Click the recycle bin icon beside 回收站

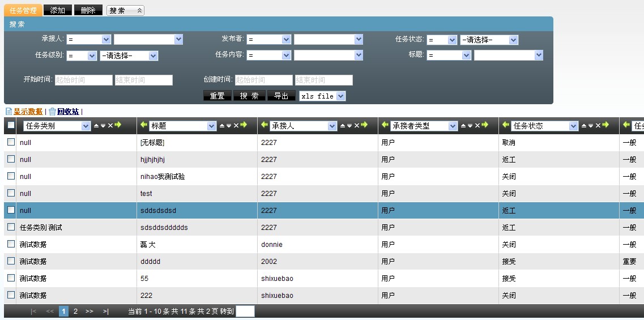coord(52,112)
